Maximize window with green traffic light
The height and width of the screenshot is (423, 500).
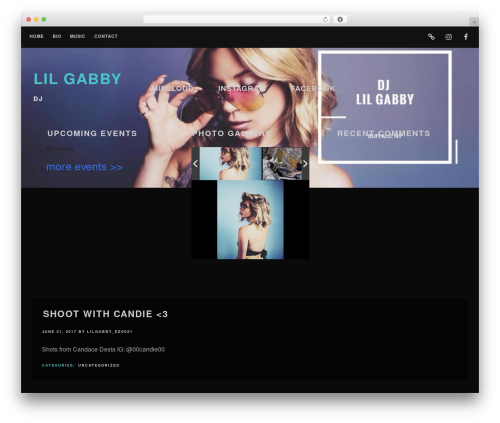pos(44,20)
